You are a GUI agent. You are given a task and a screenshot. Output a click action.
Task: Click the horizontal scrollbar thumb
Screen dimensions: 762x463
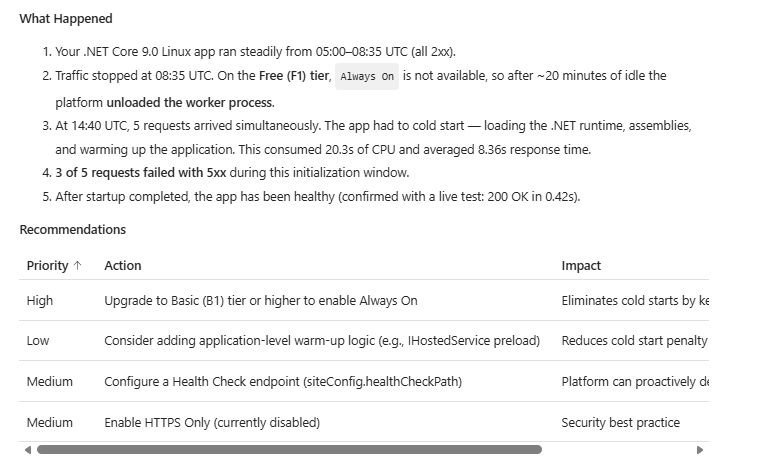pos(288,450)
